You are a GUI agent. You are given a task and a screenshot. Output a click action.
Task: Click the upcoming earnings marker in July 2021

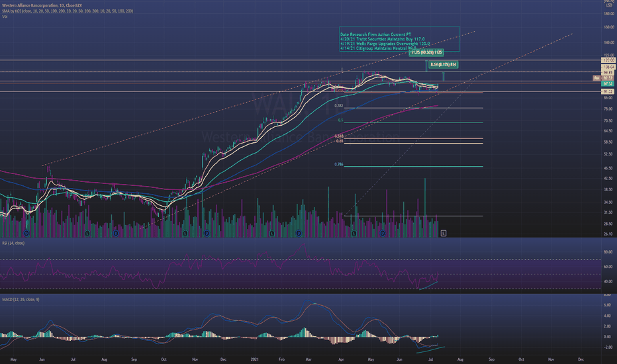pos(444,234)
